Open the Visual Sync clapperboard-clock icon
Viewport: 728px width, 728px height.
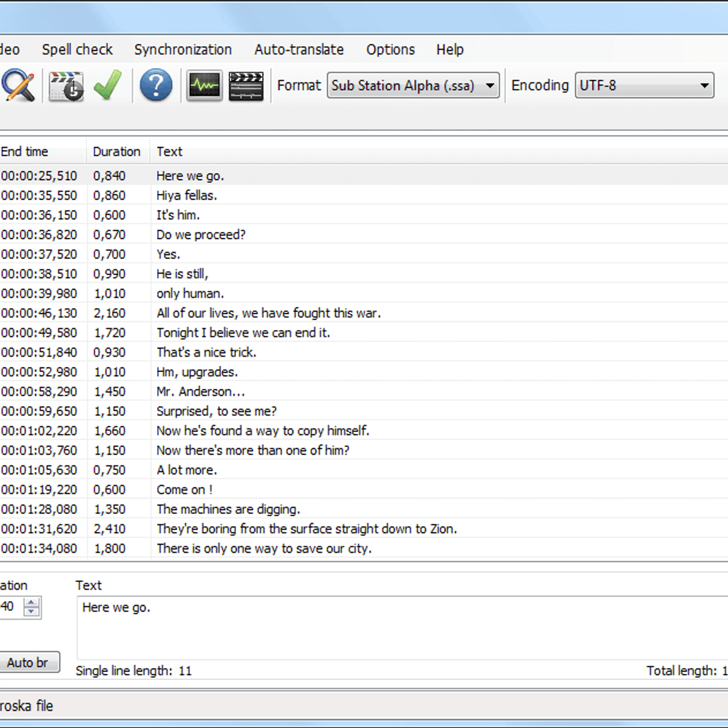tap(66, 86)
